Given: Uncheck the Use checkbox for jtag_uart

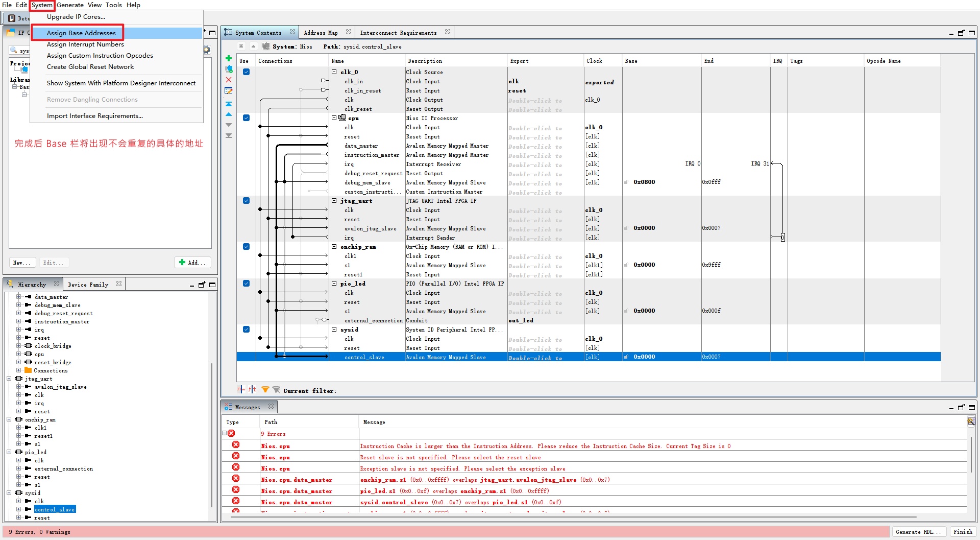Looking at the screenshot, I should [x=246, y=201].
